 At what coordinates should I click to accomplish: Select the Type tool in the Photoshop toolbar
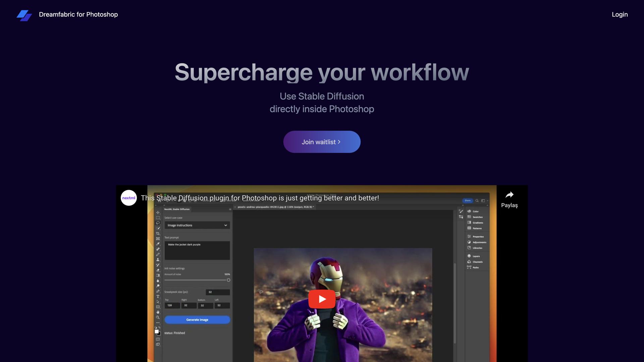point(158,296)
